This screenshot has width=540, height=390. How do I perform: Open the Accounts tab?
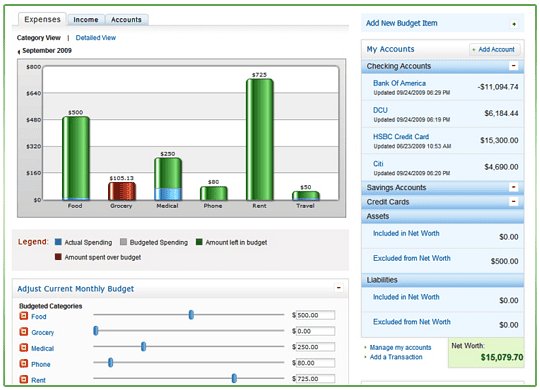tap(126, 20)
